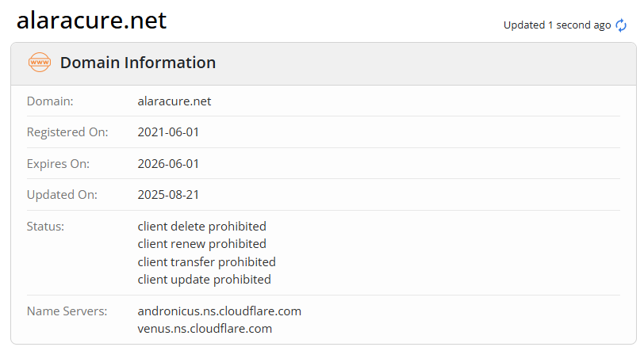Click the updated date 2025-08-21

click(x=168, y=195)
